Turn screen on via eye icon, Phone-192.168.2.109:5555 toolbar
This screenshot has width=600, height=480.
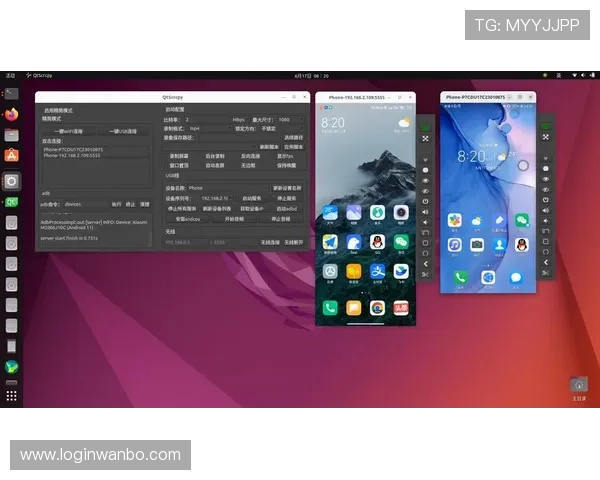tap(425, 181)
